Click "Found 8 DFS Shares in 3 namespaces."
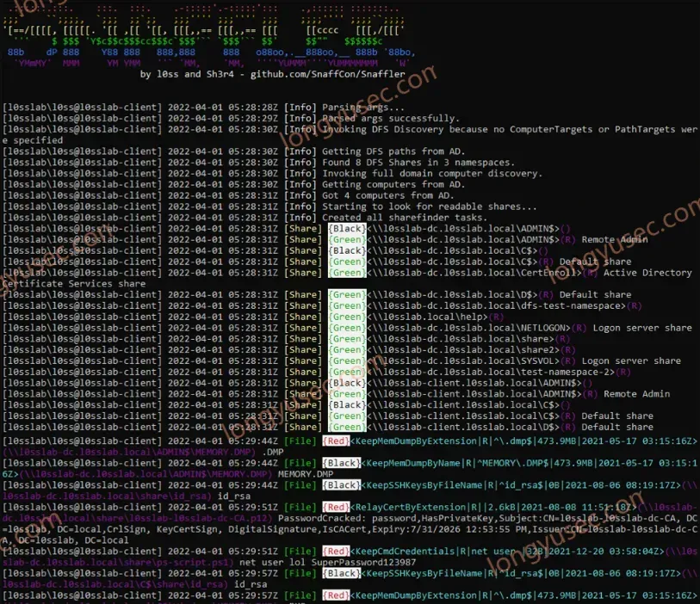The height and width of the screenshot is (604, 700). click(x=418, y=163)
